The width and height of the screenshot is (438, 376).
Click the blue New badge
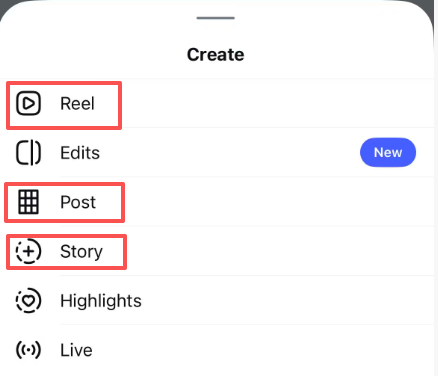click(388, 152)
